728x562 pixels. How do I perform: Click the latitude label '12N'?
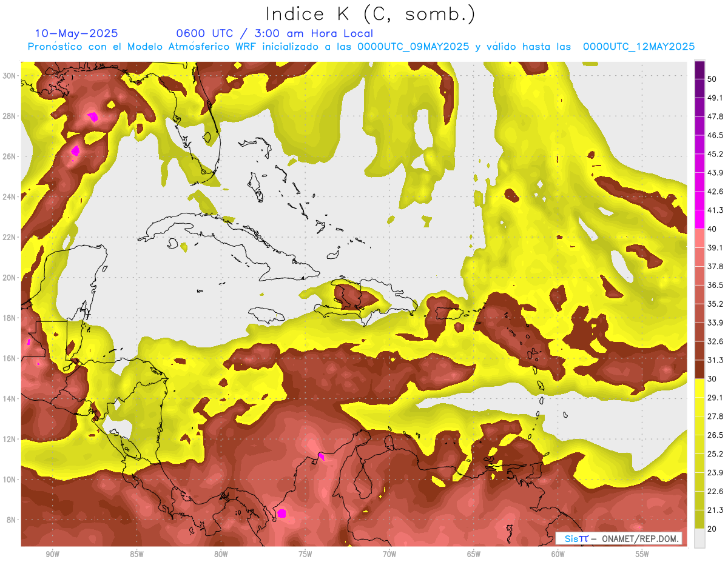[10, 439]
